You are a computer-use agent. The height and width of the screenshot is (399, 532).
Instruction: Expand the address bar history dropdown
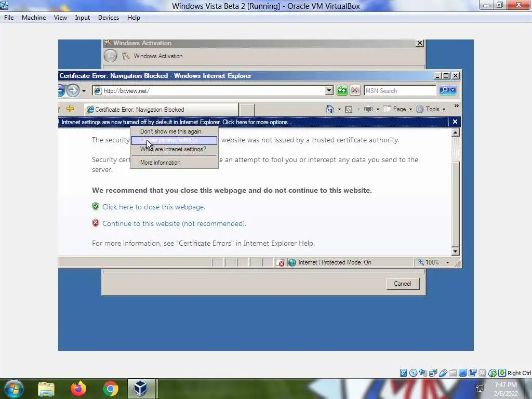pos(329,90)
